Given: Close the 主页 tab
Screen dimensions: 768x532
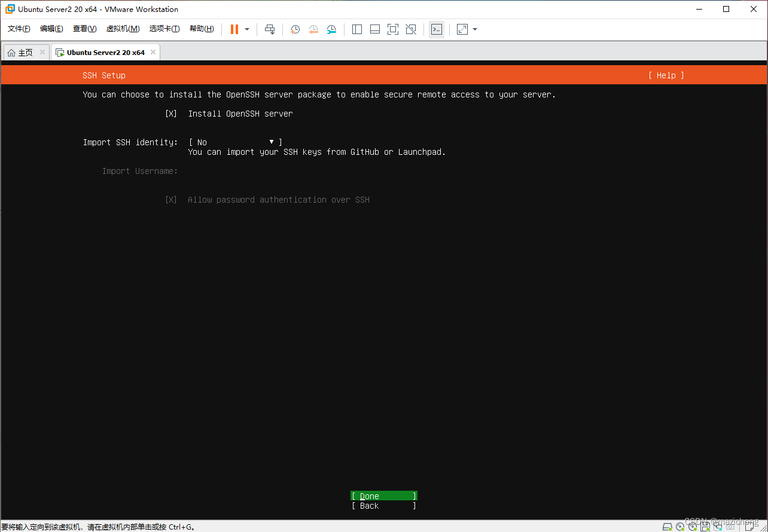Looking at the screenshot, I should point(42,52).
